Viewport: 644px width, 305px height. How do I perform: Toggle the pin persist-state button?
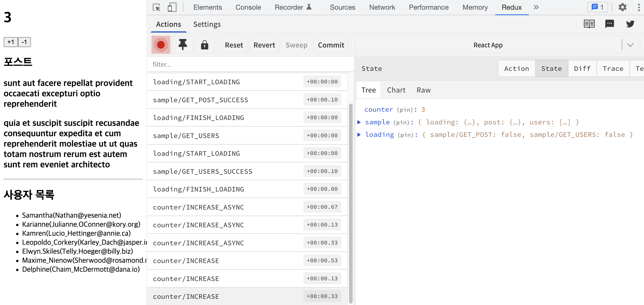point(183,45)
